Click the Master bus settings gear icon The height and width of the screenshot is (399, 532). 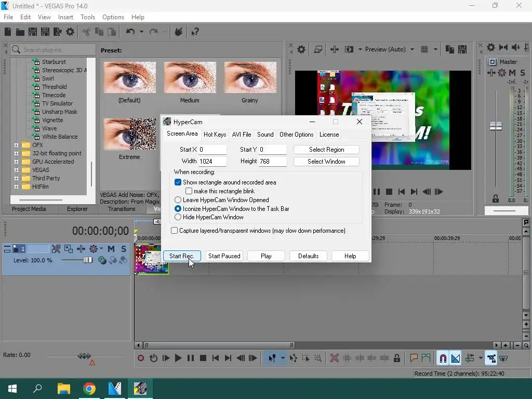coord(490,47)
